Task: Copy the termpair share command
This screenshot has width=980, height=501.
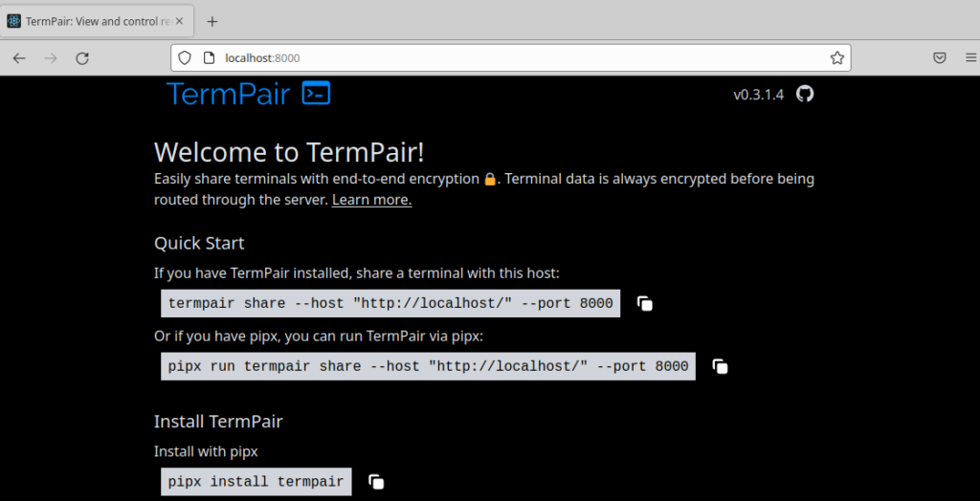Action: (645, 304)
